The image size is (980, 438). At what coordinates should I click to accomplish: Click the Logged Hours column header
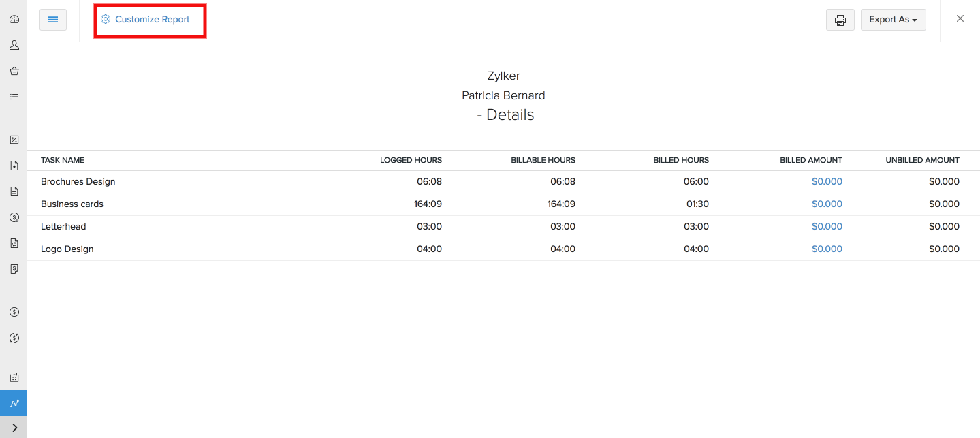[x=411, y=161]
